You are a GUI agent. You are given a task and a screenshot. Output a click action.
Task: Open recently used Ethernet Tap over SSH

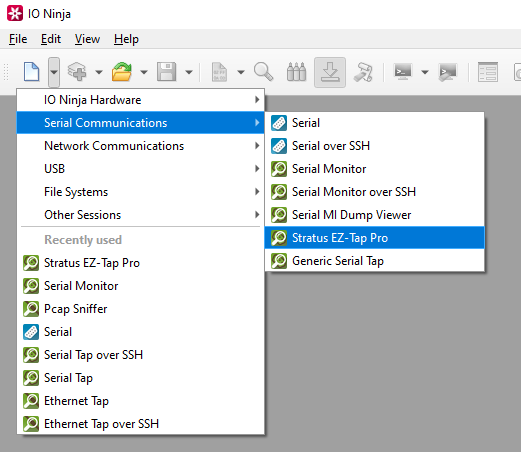click(140, 424)
